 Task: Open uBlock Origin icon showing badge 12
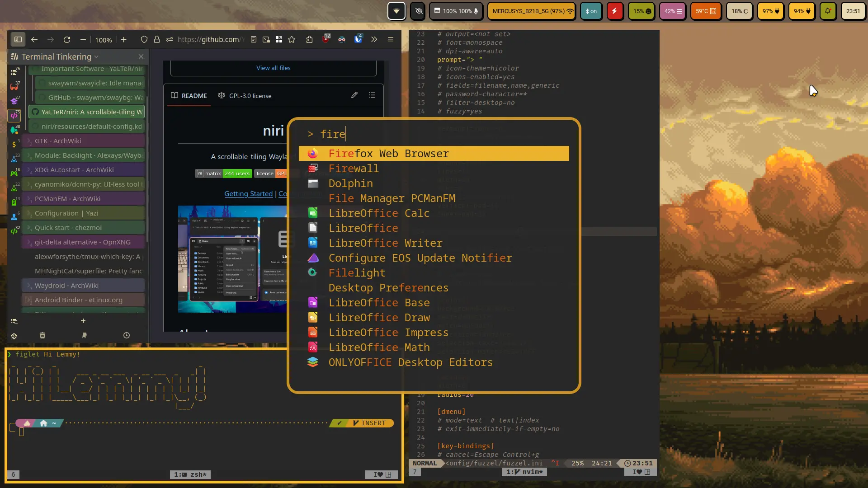[x=326, y=39]
